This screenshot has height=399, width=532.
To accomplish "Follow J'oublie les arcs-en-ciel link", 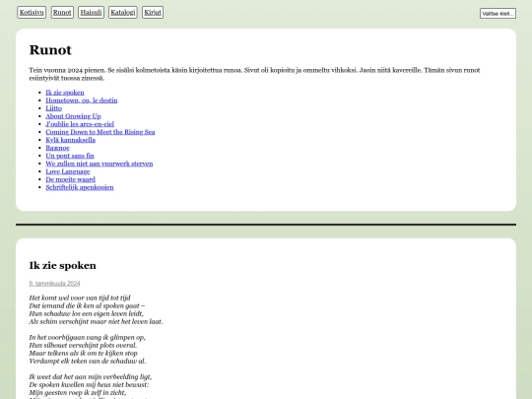I will [x=80, y=124].
